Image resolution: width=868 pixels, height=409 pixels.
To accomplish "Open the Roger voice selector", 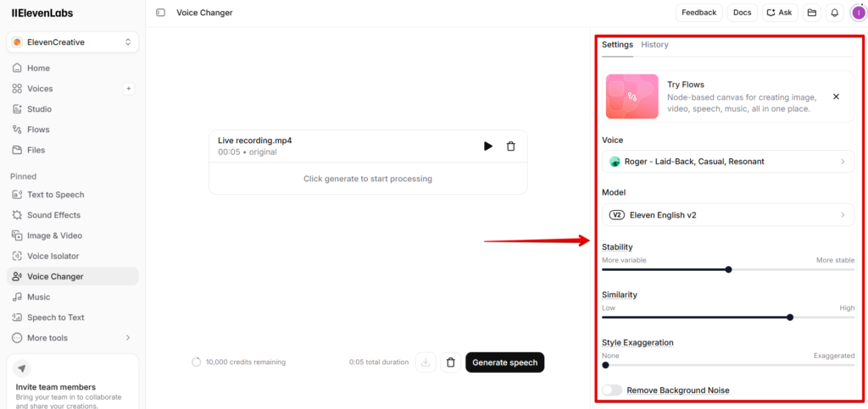I will [x=728, y=162].
